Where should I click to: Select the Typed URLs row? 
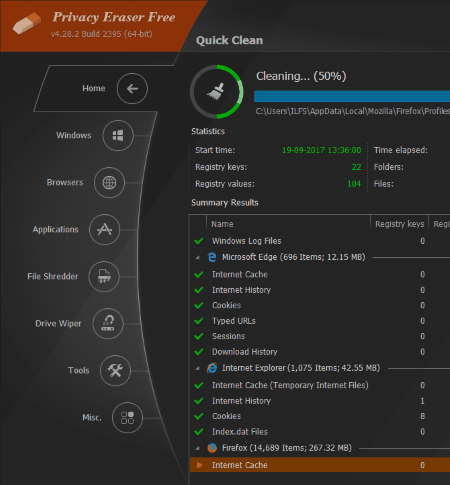[x=320, y=321]
